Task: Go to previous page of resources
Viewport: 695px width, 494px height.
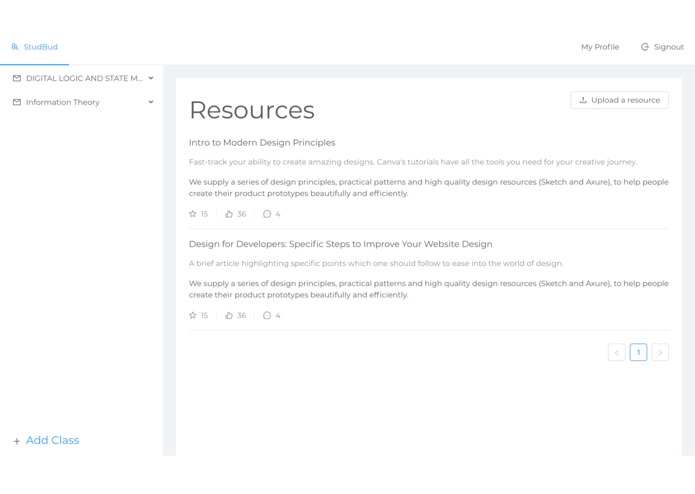Action: click(x=617, y=353)
